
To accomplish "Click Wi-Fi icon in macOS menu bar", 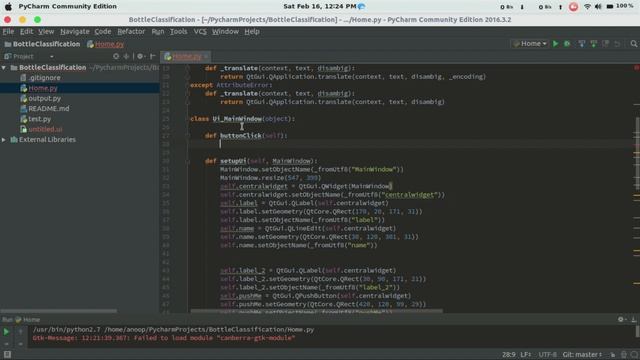I will [587, 7].
